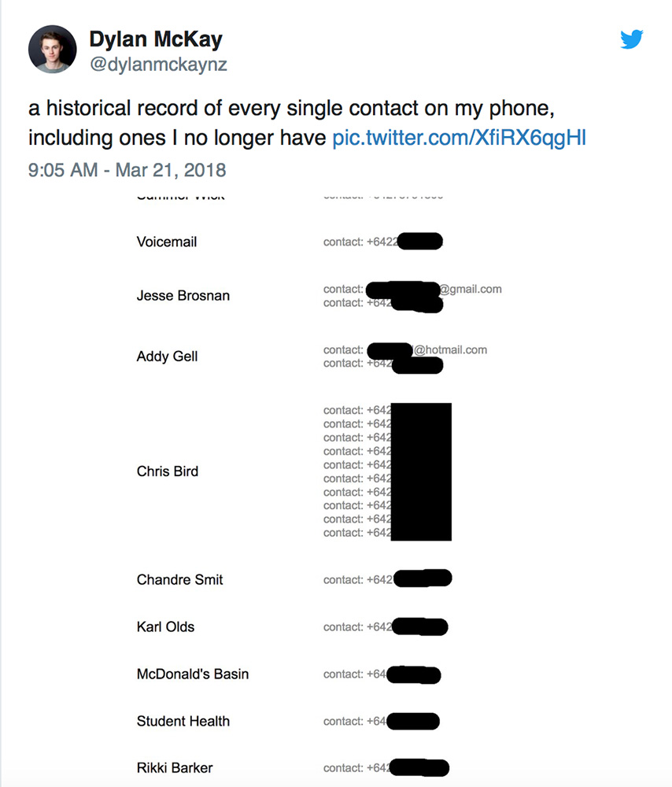Click the large black redaction block beside Chris Bird

pyautogui.click(x=421, y=471)
